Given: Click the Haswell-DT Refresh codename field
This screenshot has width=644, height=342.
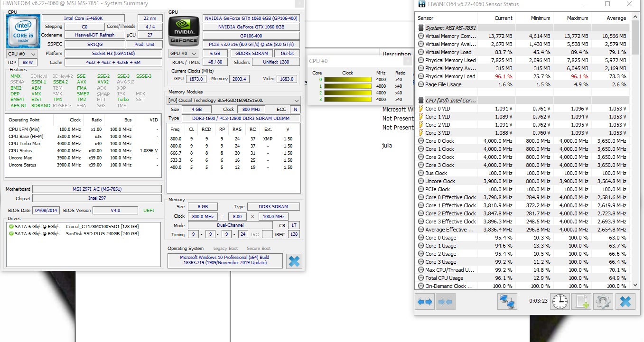Looking at the screenshot, I should point(94,35).
